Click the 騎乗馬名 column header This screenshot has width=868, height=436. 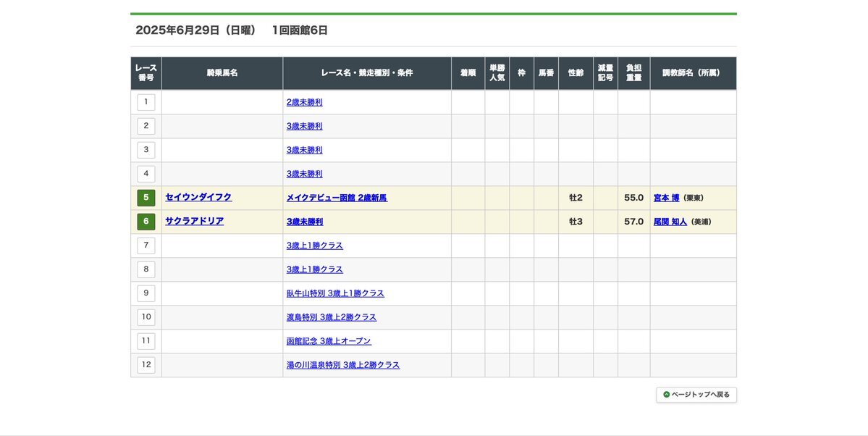tap(222, 73)
